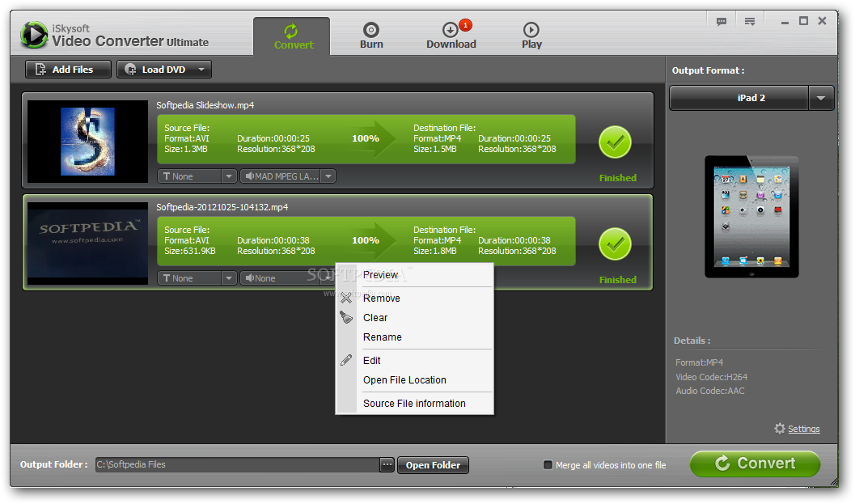Click Softpedia-20121025-104132 video thumbnail
Image resolution: width=855 pixels, height=504 pixels.
coord(88,244)
